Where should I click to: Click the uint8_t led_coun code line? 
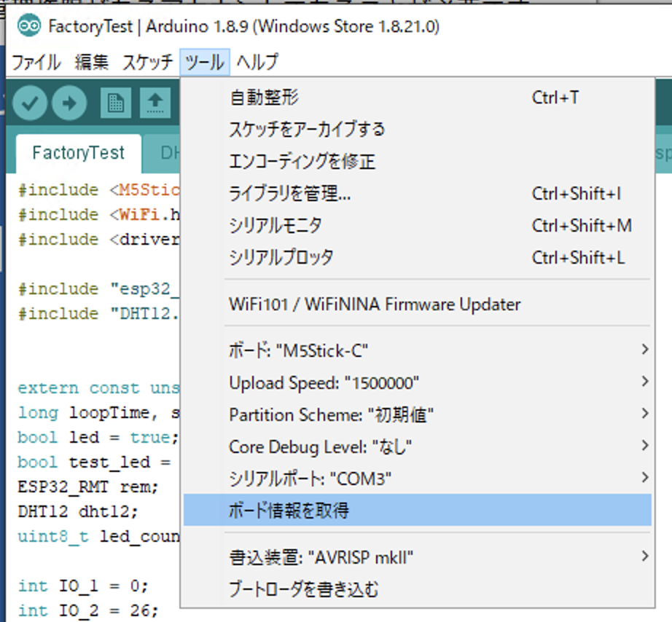(98, 536)
